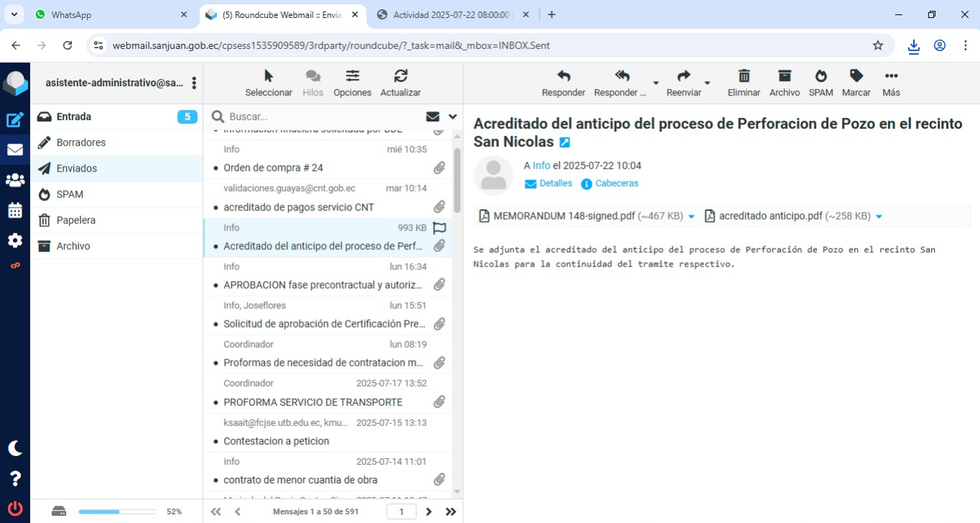
Task: Expand Reenviar forward options arrow
Action: point(707,83)
